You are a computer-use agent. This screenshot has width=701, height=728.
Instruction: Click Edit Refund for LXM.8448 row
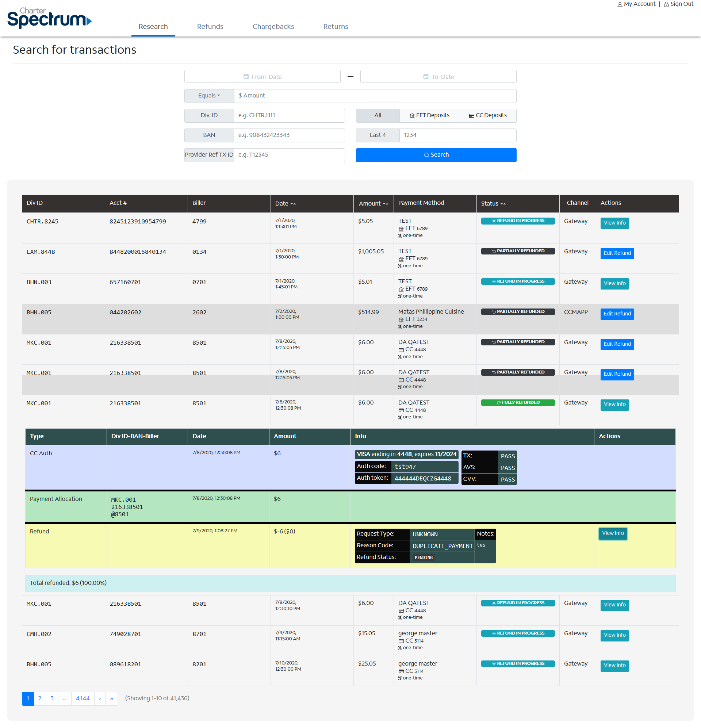tap(617, 253)
